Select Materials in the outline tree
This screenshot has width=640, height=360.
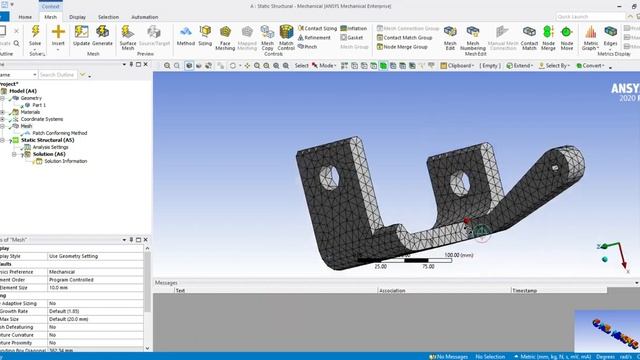[30, 112]
